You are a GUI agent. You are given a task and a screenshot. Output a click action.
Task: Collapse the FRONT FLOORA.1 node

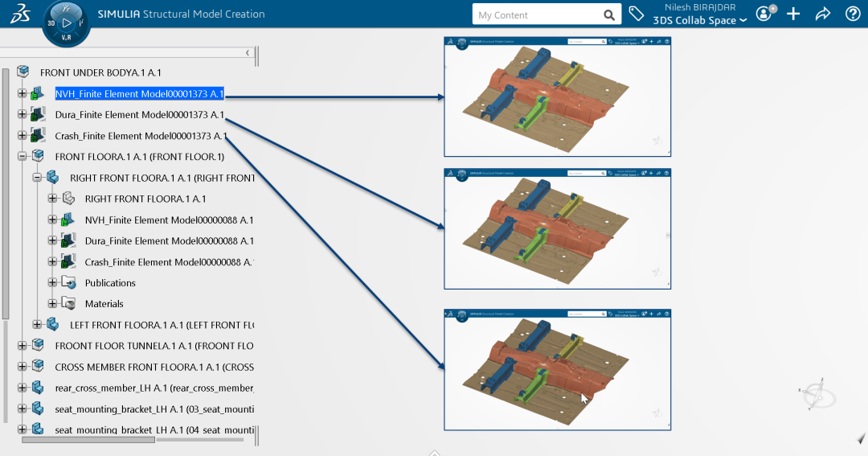23,156
